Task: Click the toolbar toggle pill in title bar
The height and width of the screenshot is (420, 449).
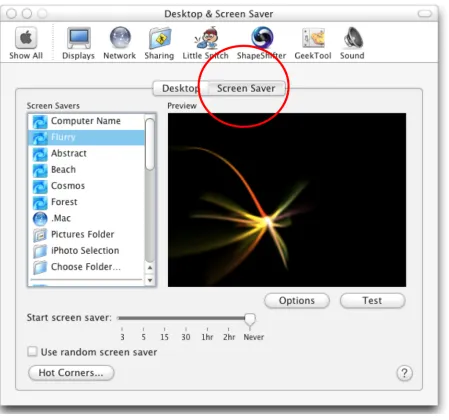Action: point(425,14)
